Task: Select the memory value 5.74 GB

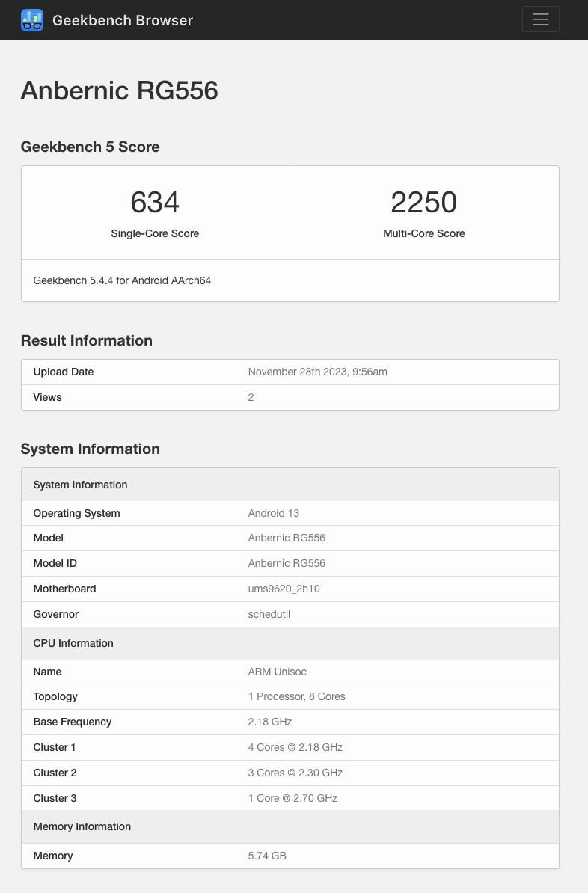Action: tap(266, 856)
